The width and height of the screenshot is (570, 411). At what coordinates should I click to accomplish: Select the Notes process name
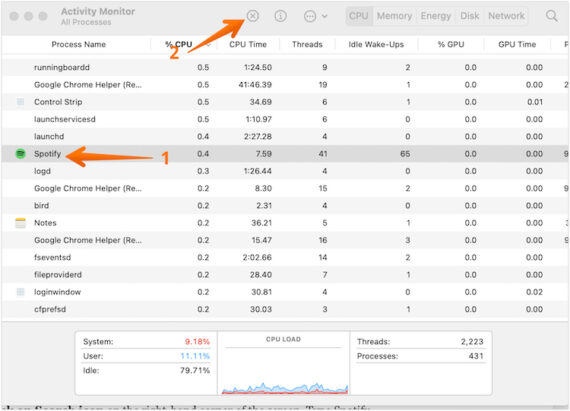[x=45, y=223]
